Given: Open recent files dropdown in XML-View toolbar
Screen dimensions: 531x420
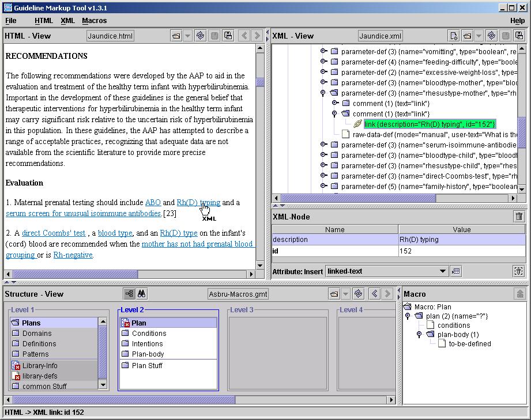Looking at the screenshot, I should (479, 36).
